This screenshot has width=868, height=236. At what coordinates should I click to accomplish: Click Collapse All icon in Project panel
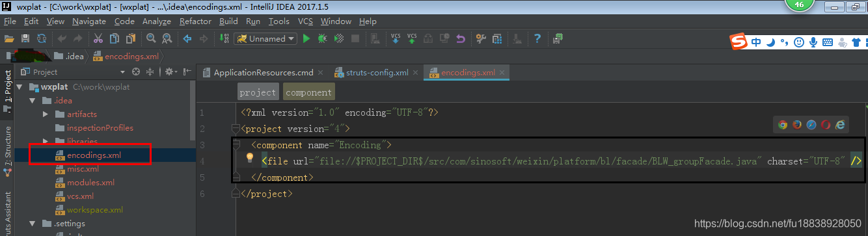[150, 72]
